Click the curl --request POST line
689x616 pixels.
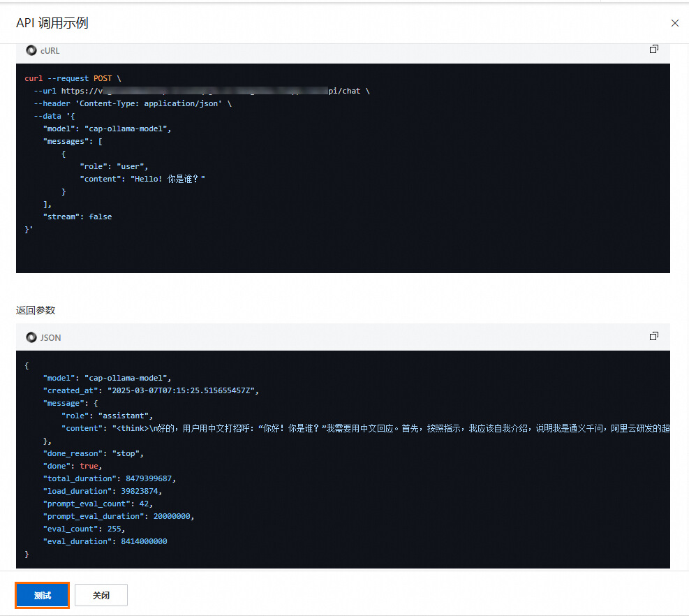click(73, 78)
